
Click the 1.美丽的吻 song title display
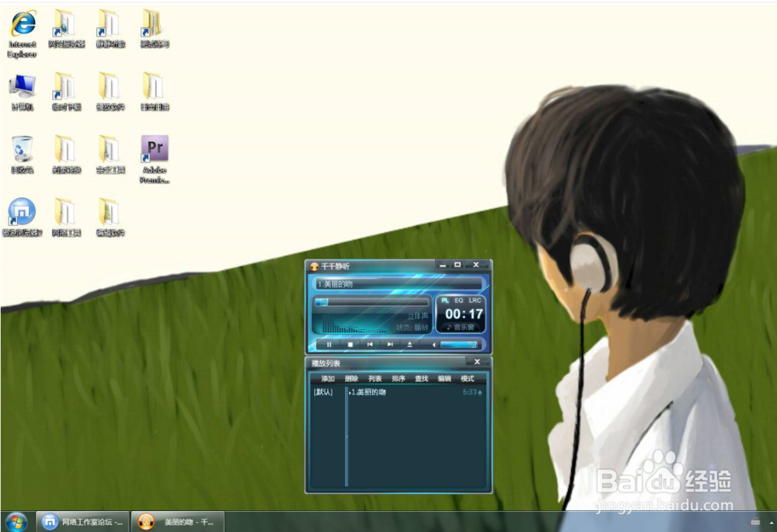(399, 283)
